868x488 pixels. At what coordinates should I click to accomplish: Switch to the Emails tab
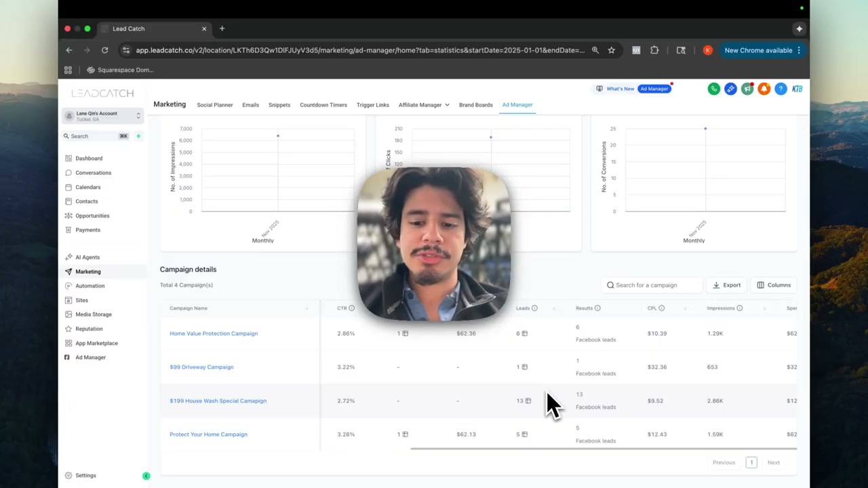tap(250, 105)
